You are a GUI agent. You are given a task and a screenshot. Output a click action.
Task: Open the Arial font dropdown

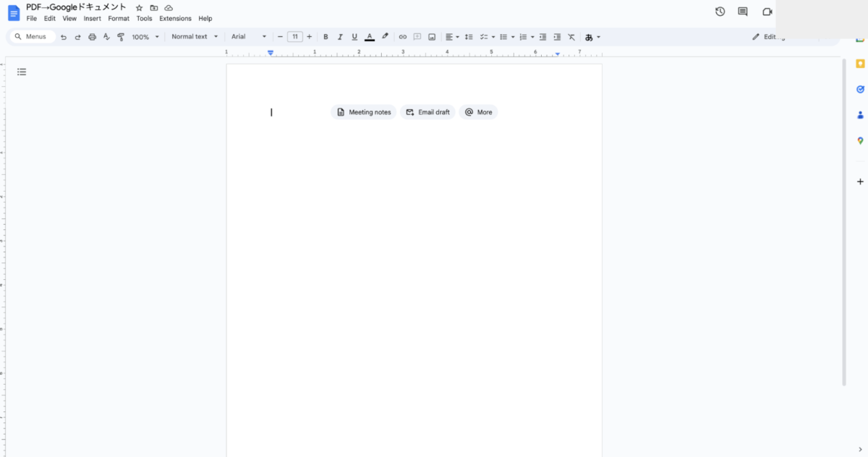pos(249,37)
